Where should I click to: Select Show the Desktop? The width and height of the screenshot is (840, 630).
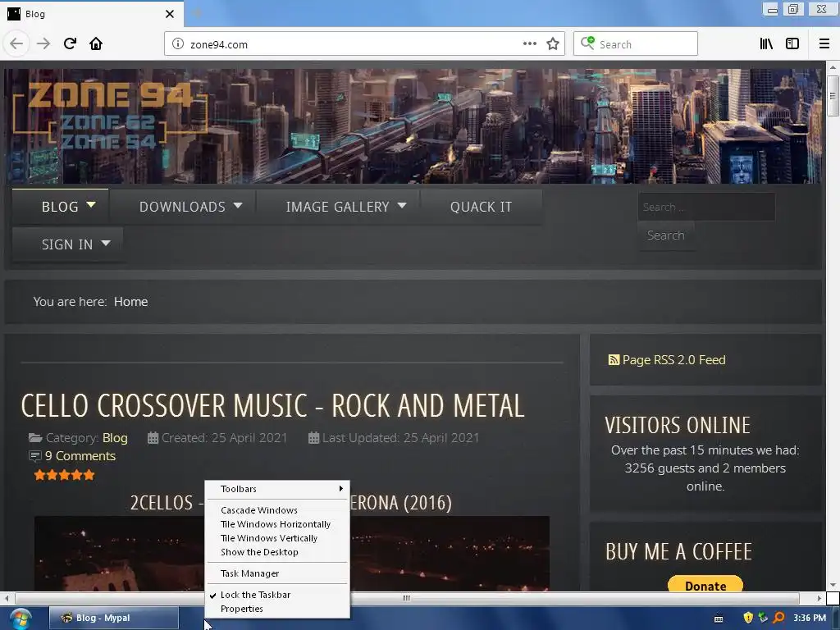277,552
